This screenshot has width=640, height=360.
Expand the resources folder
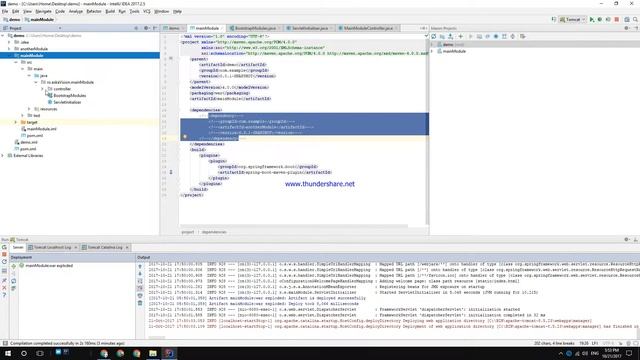[x=29, y=109]
